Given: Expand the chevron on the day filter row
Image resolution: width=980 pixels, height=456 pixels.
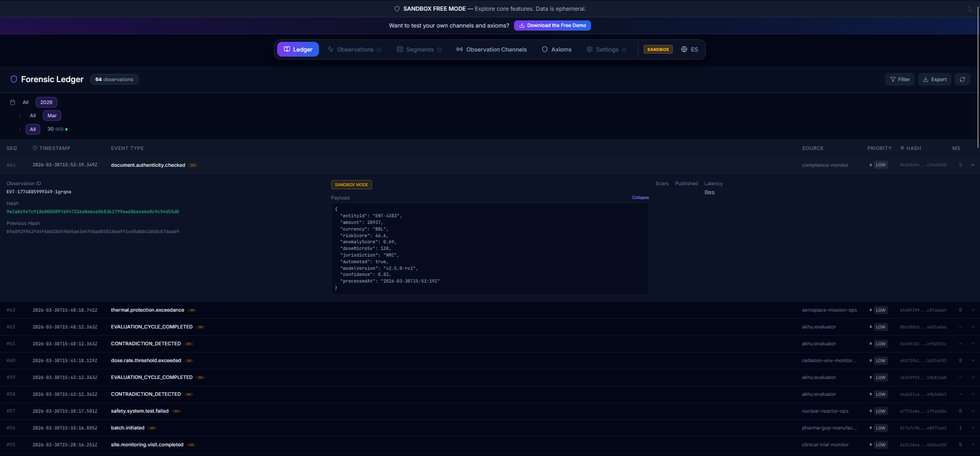Looking at the screenshot, I should click(x=20, y=130).
